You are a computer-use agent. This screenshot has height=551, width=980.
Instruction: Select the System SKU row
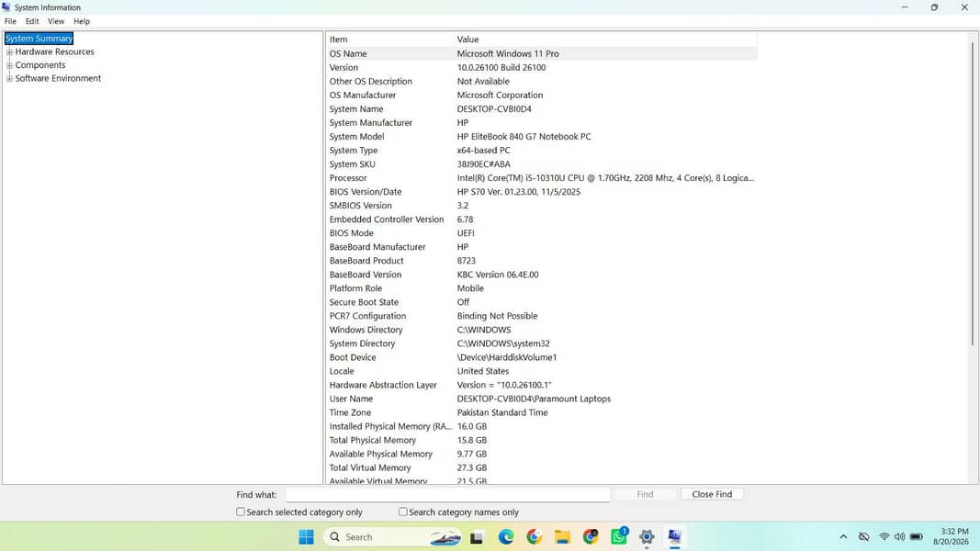coord(542,164)
